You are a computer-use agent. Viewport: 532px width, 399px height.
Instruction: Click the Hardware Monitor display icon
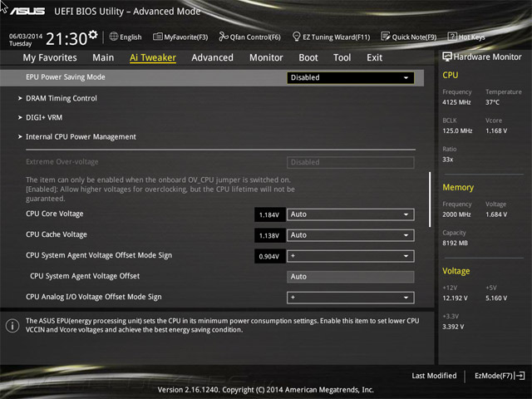pos(447,57)
